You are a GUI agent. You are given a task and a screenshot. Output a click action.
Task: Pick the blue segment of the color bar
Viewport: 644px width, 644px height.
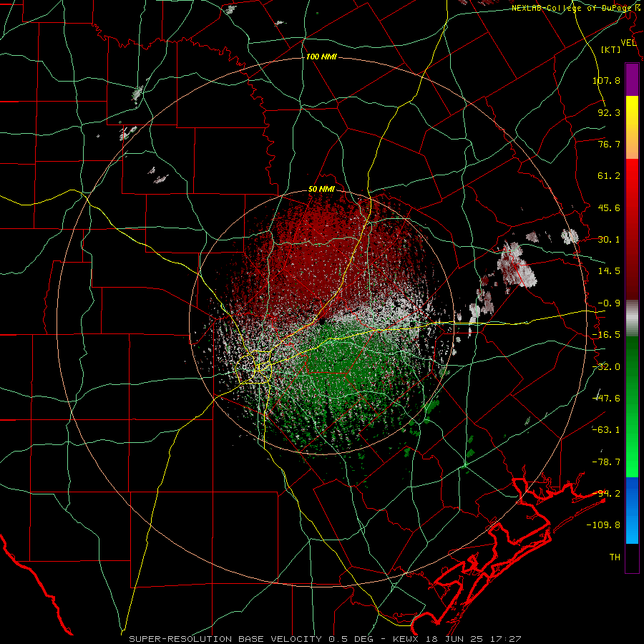(632, 510)
